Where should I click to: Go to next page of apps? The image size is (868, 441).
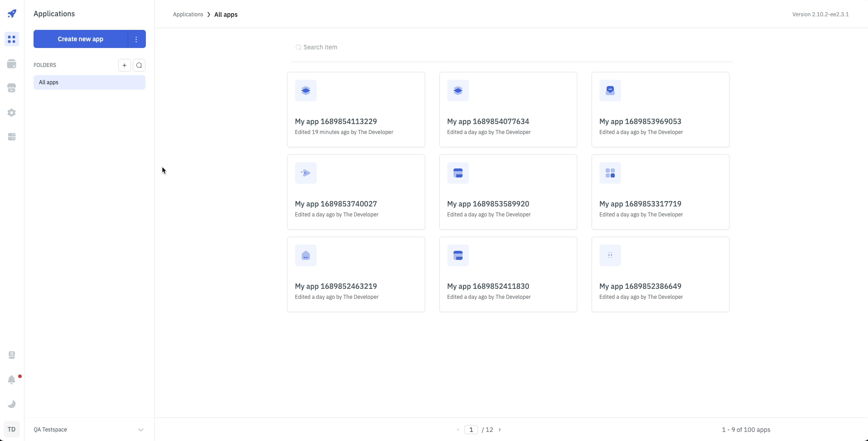[500, 430]
